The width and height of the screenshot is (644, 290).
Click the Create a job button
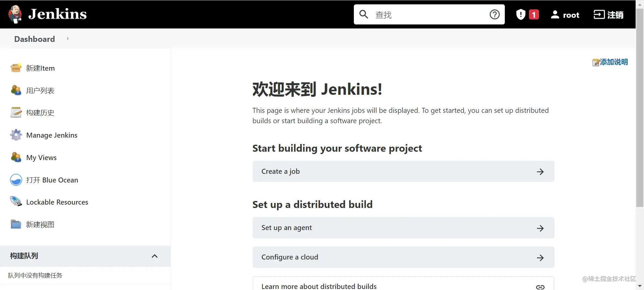[x=403, y=171]
